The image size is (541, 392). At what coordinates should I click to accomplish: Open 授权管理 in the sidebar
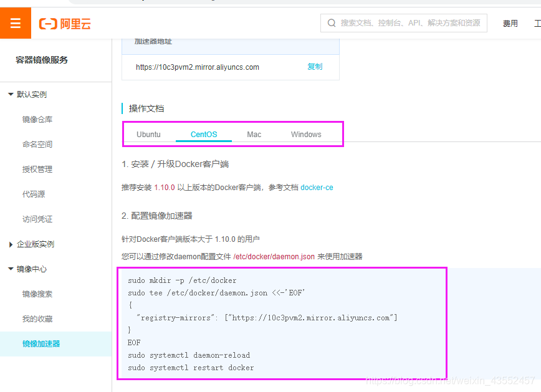[37, 169]
